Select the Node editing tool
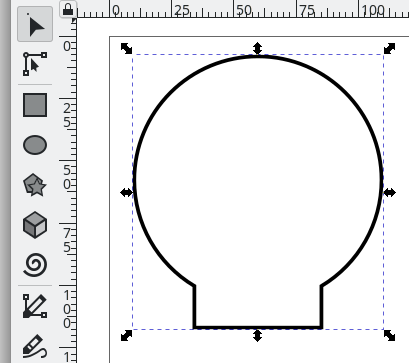Screen dimensions: 409x363 tap(35, 64)
